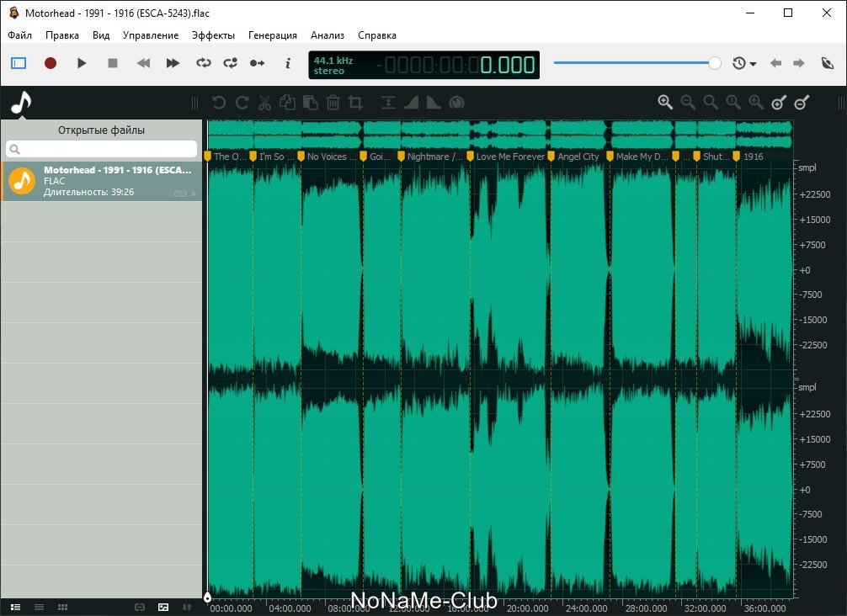Click the Trash delete icon
847x616 pixels.
333,103
